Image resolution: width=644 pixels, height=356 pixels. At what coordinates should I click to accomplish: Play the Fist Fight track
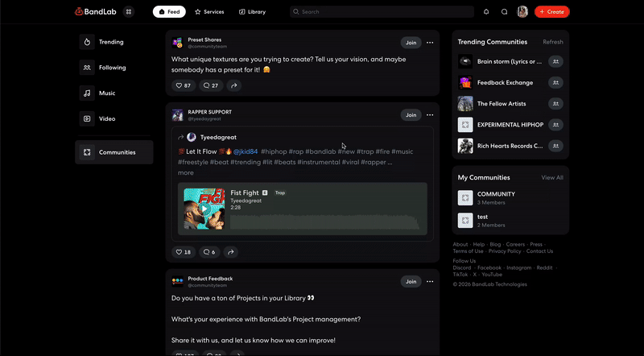204,209
